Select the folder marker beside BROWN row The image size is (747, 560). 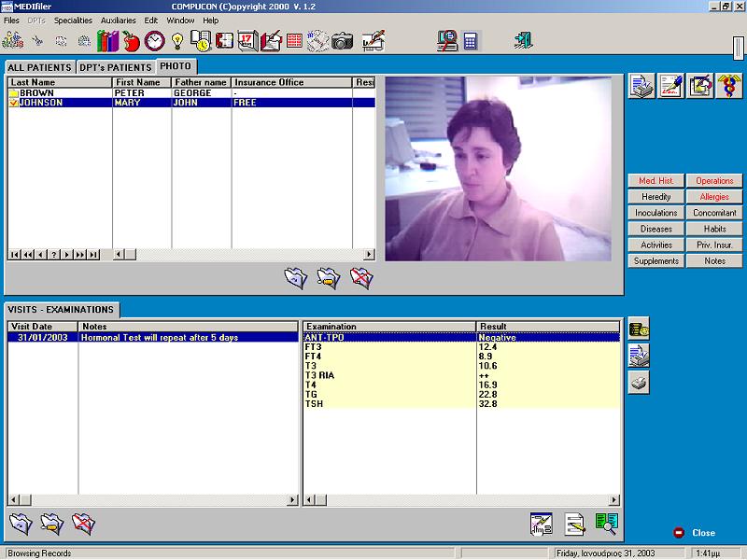click(x=13, y=92)
